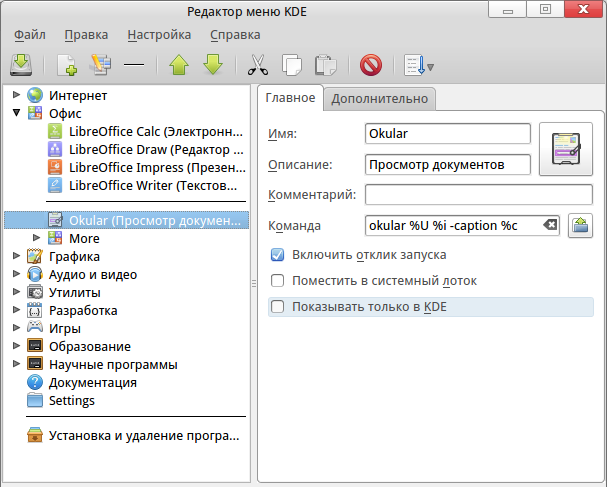Clear the command field text
Screen dimensions: 607x487
coord(550,225)
